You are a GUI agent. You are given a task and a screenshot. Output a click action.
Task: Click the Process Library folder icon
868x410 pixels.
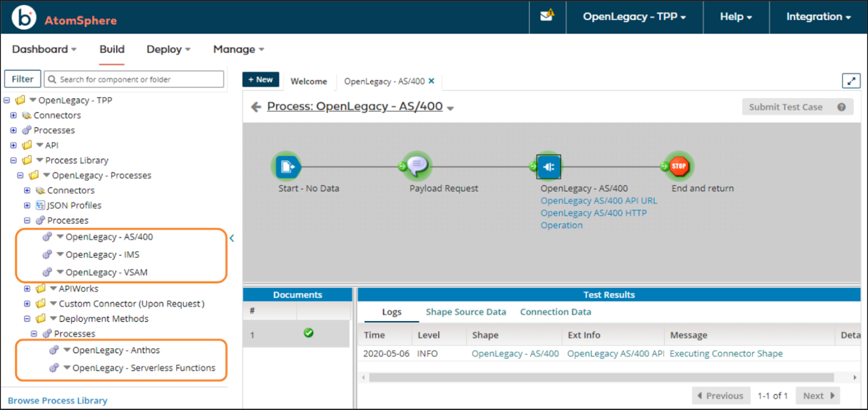27,160
